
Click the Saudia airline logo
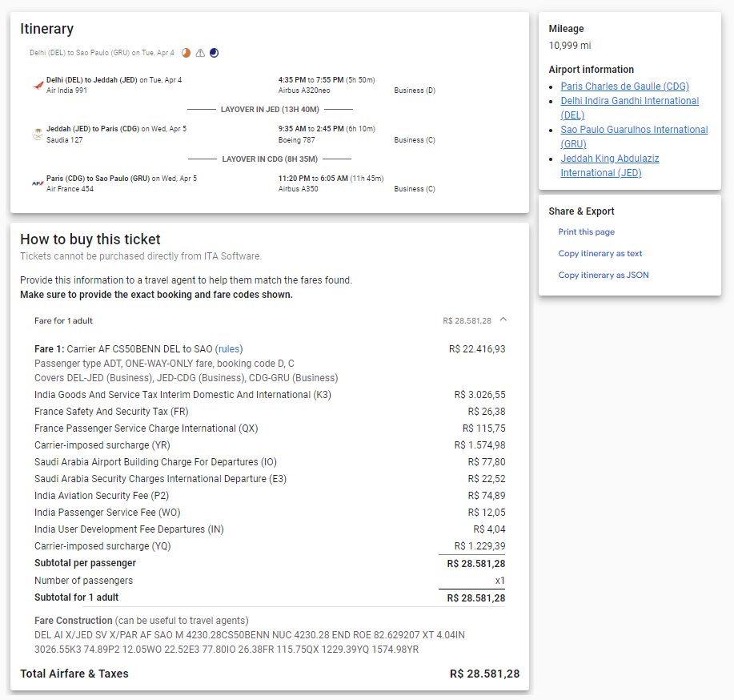tap(38, 134)
